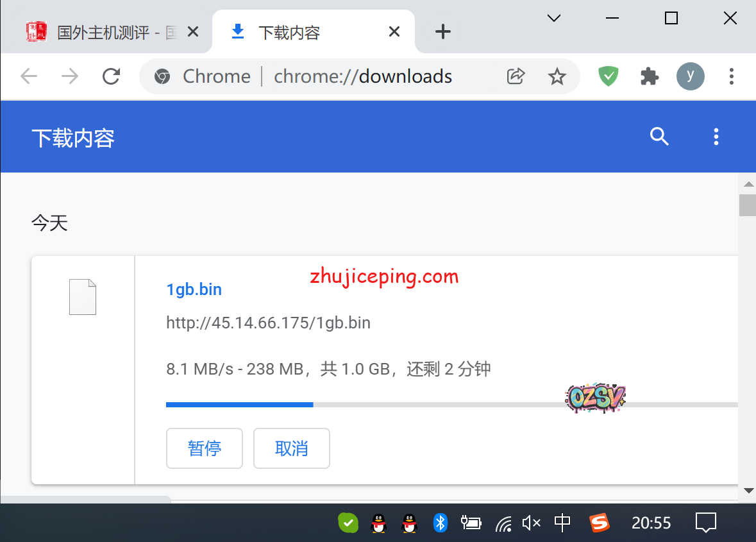Open a new tab with plus button

tap(442, 31)
